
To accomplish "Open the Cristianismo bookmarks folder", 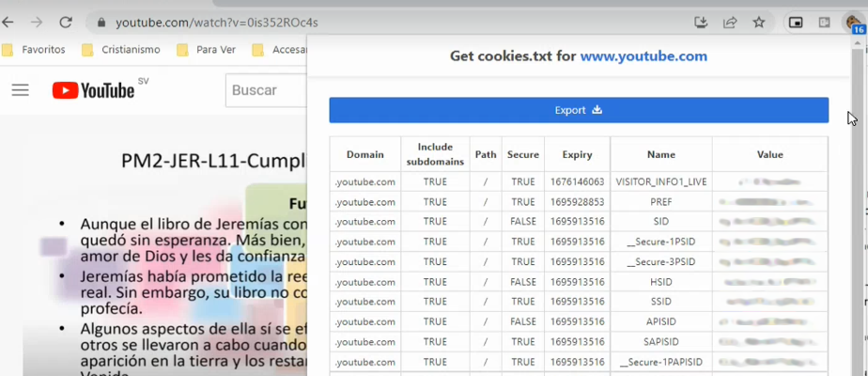I will [121, 50].
